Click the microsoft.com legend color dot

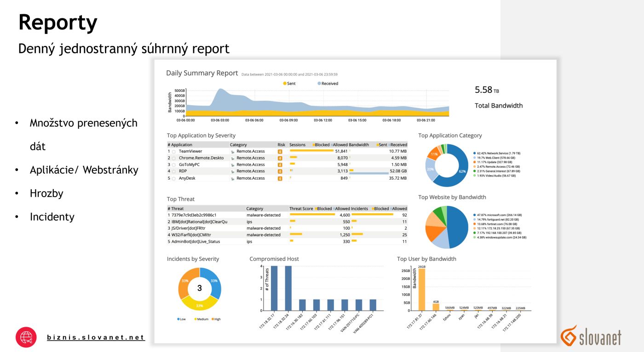(x=474, y=215)
